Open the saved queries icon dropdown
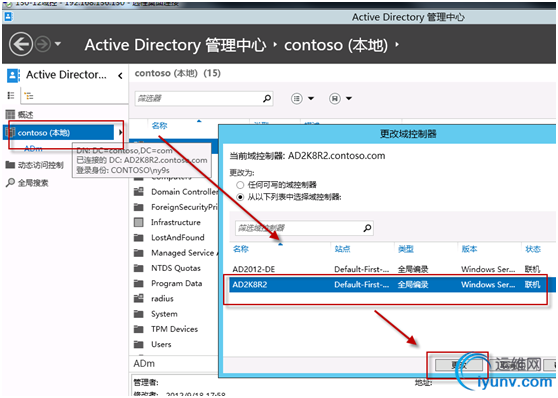 (341, 98)
